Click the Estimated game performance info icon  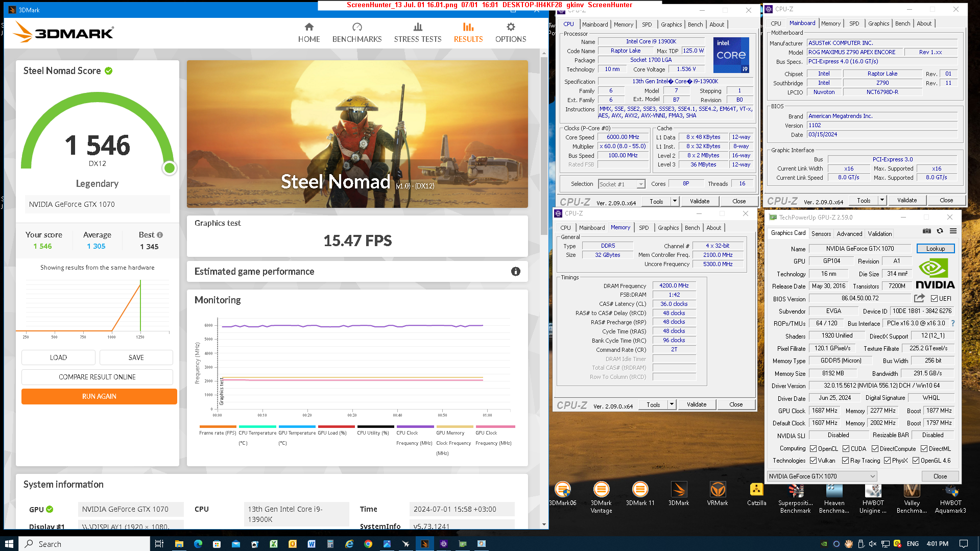pos(516,272)
